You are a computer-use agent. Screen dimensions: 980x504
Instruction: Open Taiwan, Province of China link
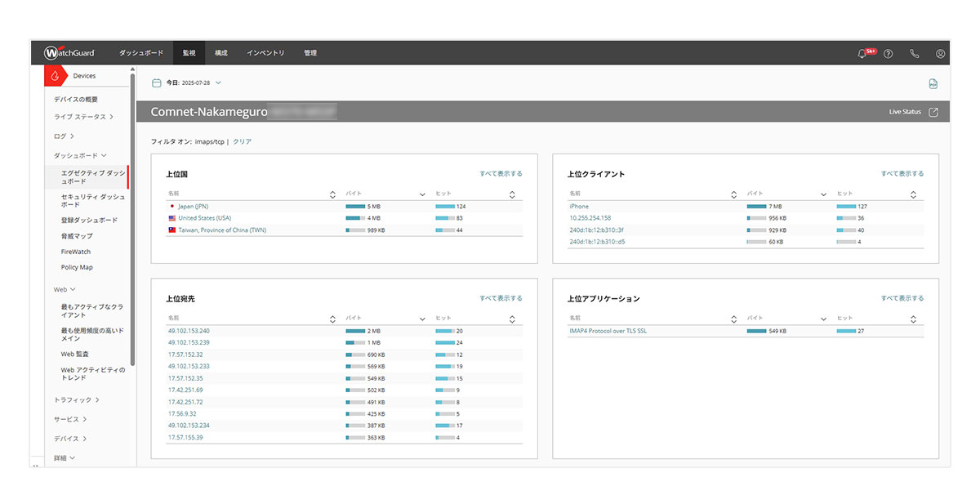pos(222,230)
